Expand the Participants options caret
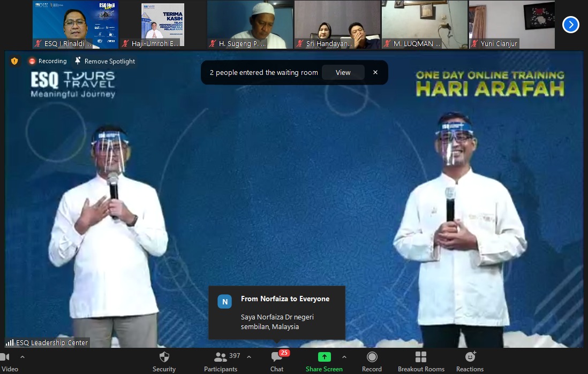This screenshot has height=374, width=588. coord(248,357)
